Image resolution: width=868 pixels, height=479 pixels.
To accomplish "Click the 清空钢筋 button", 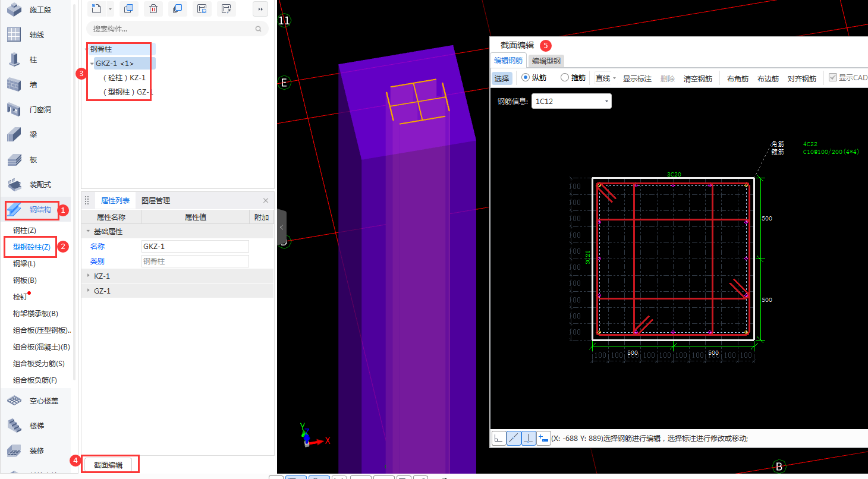I will click(698, 78).
